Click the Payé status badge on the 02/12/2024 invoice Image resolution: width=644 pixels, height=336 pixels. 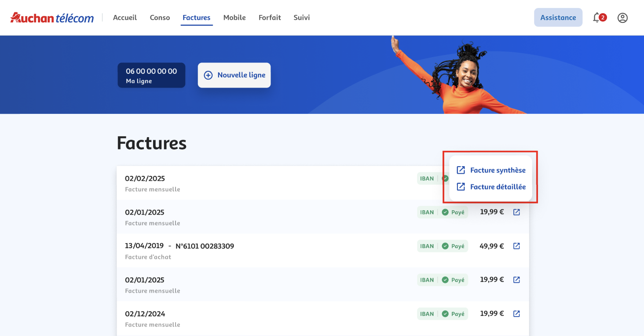coord(454,314)
